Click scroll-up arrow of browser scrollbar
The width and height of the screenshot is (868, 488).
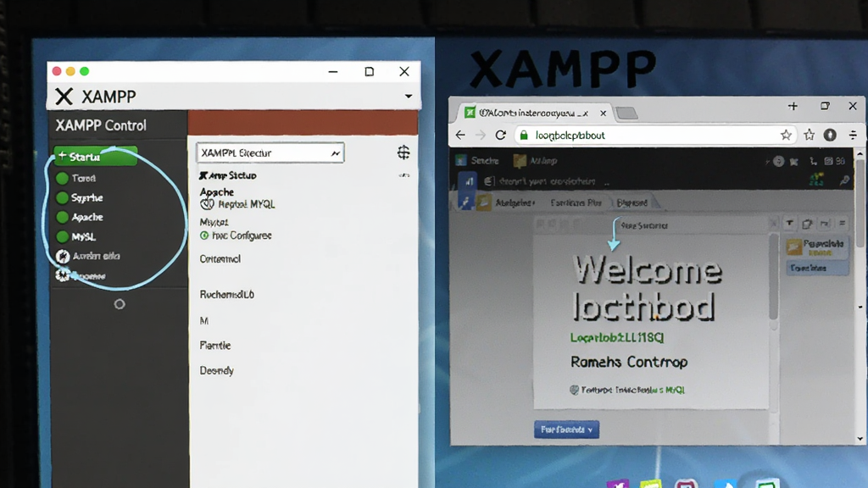pyautogui.click(x=860, y=154)
